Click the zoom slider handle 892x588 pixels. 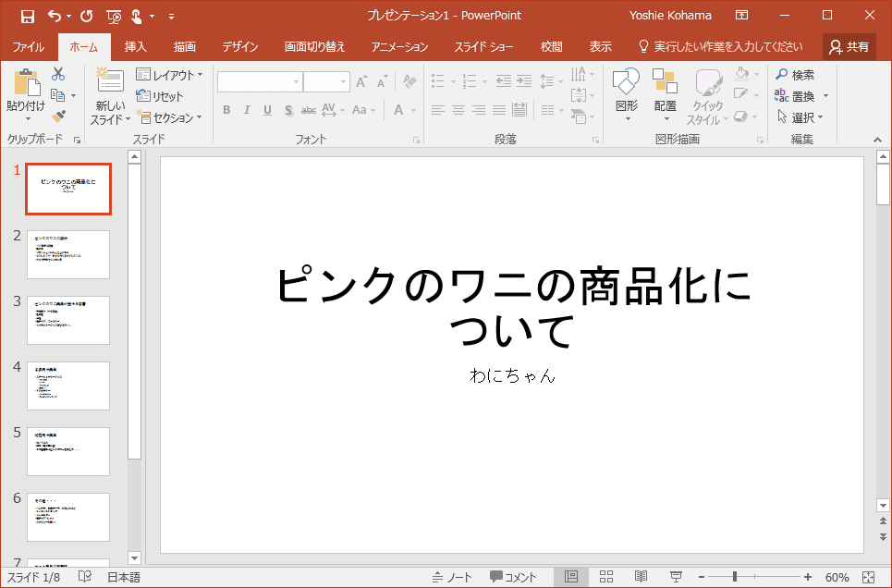735,577
